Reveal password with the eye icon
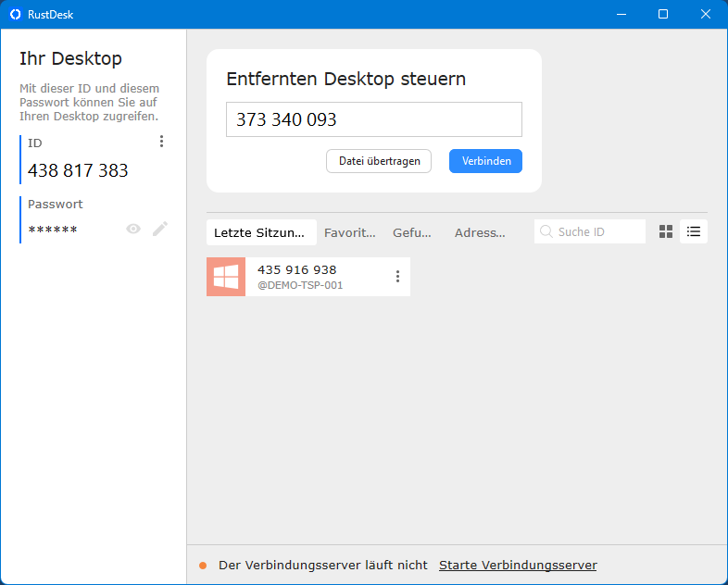Screen dimensions: 728x585 tap(133, 229)
